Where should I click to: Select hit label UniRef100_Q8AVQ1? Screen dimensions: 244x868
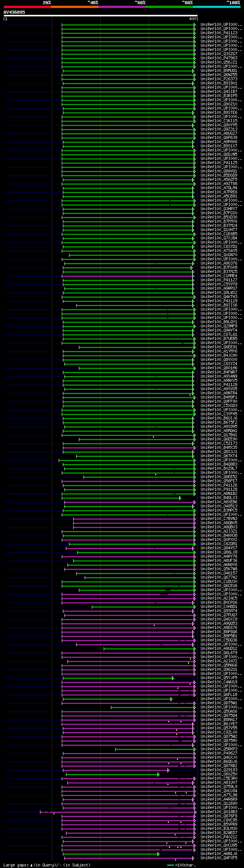pos(219,171)
